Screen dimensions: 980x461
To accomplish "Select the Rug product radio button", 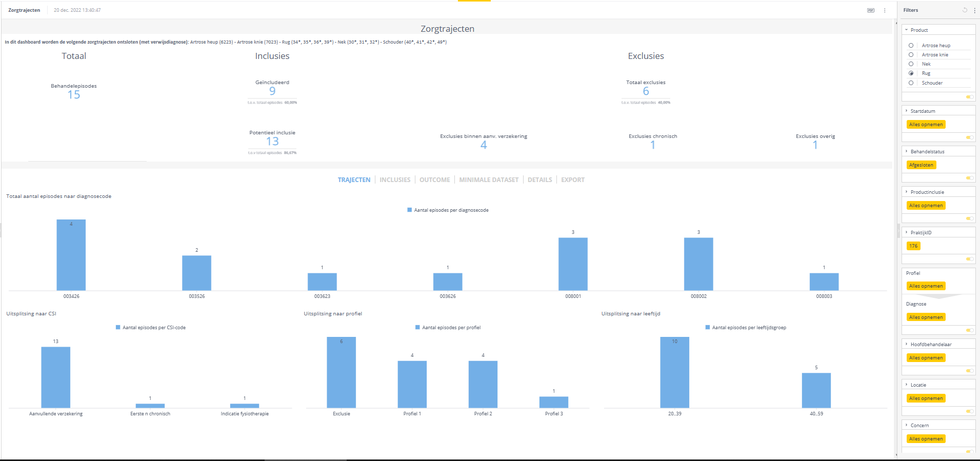I will pos(911,73).
